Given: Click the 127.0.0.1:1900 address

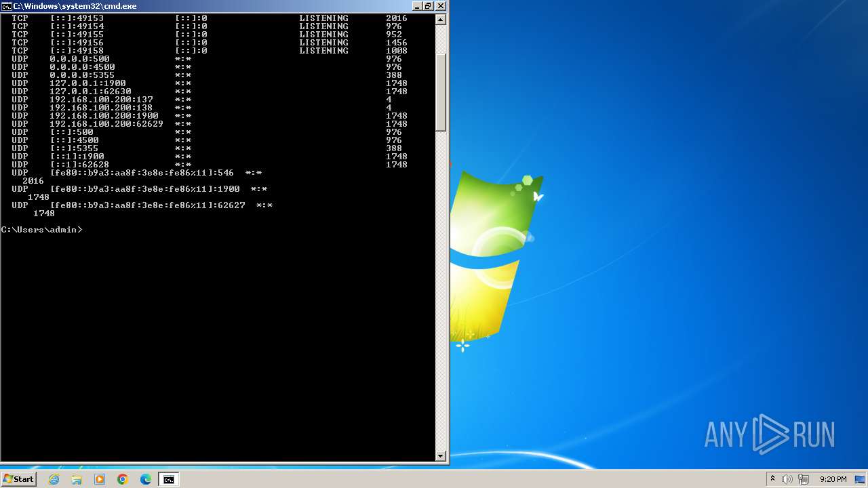Looking at the screenshot, I should pos(87,83).
